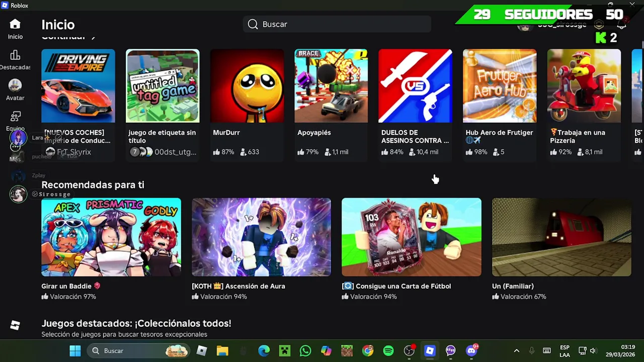Click FrT_Skyrix friend name under Driving Empire
The height and width of the screenshot is (362, 644).
73,152
